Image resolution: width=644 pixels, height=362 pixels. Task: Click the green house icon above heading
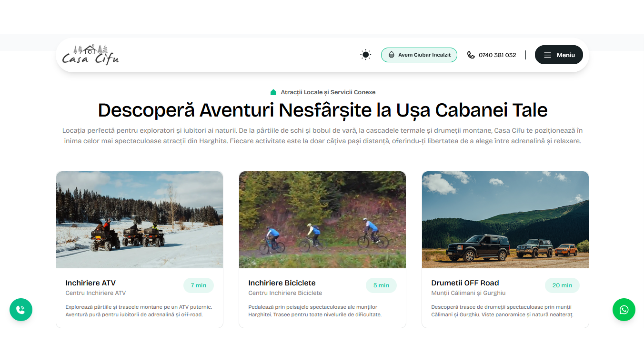point(273,92)
